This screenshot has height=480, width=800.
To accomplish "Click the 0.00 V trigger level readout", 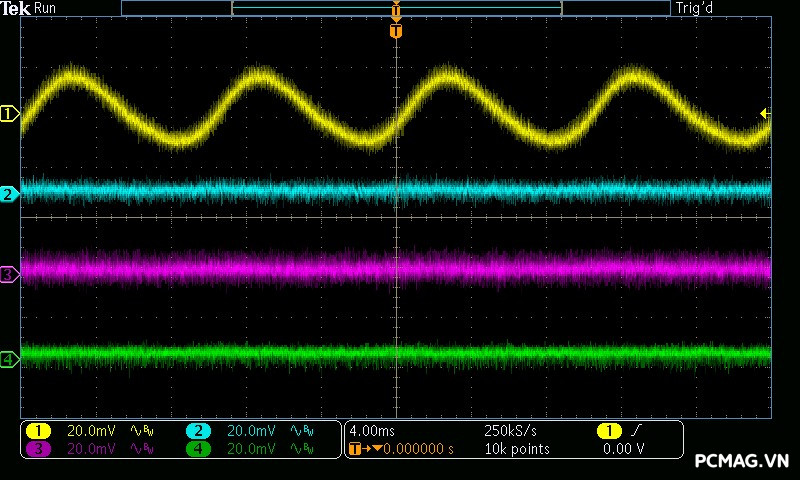I will 622,449.
